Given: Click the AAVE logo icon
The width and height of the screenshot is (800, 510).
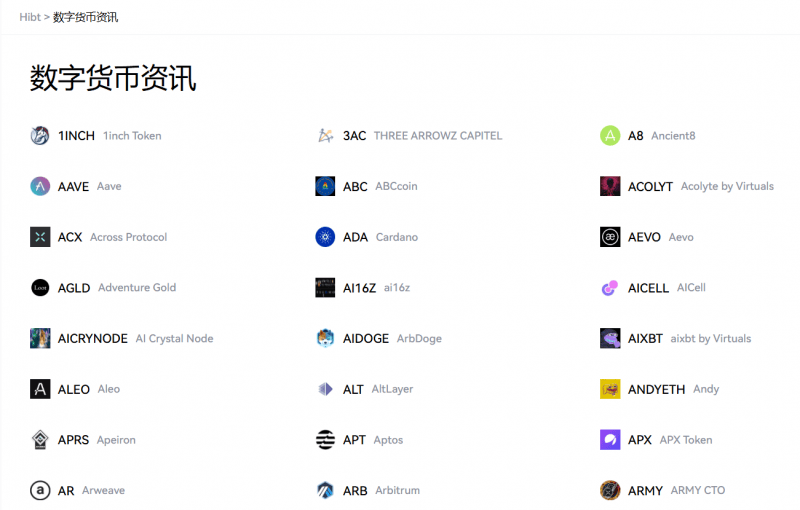Looking at the screenshot, I should point(40,186).
